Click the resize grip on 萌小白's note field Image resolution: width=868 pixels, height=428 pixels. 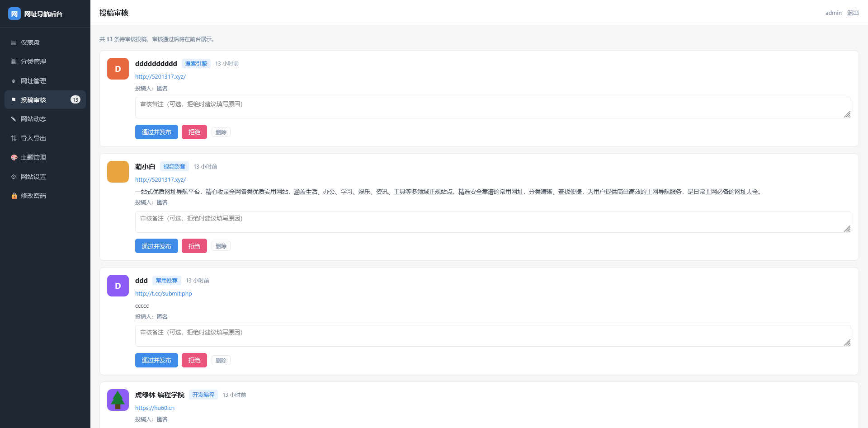point(847,229)
